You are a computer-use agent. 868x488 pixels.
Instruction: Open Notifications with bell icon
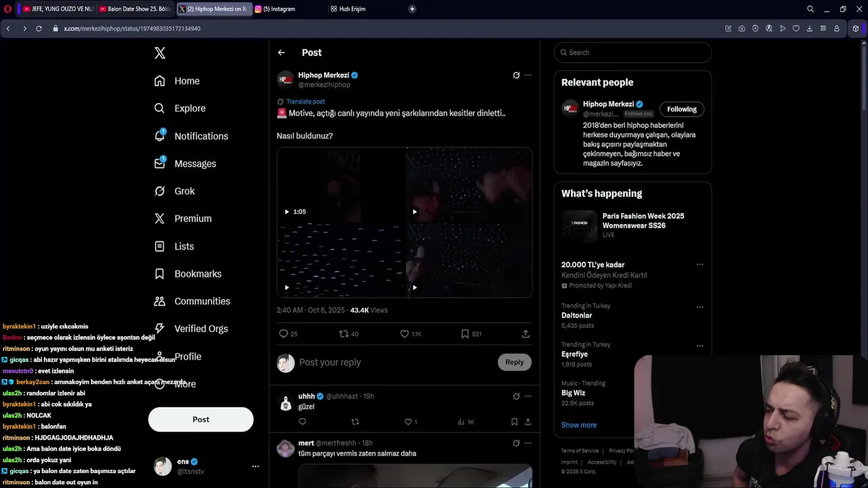191,136
